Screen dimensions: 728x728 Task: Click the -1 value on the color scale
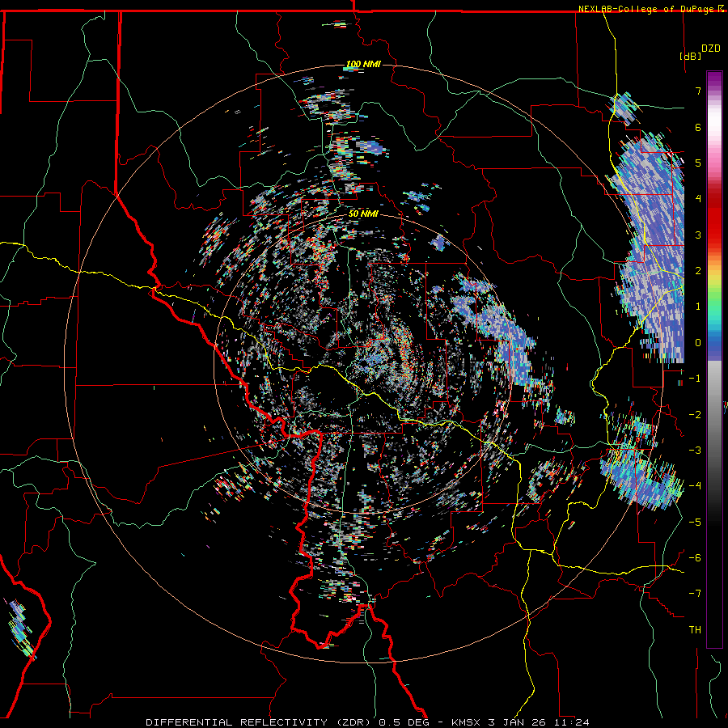click(695, 379)
